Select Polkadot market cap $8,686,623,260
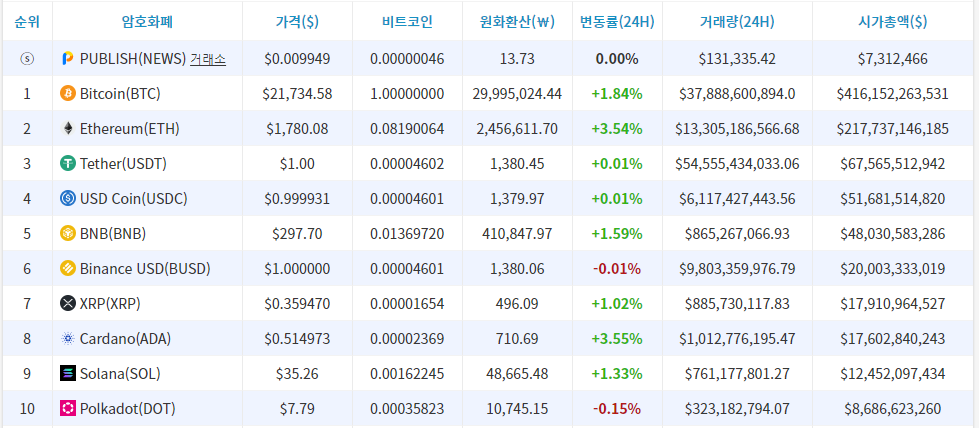979x428 pixels. point(893,409)
